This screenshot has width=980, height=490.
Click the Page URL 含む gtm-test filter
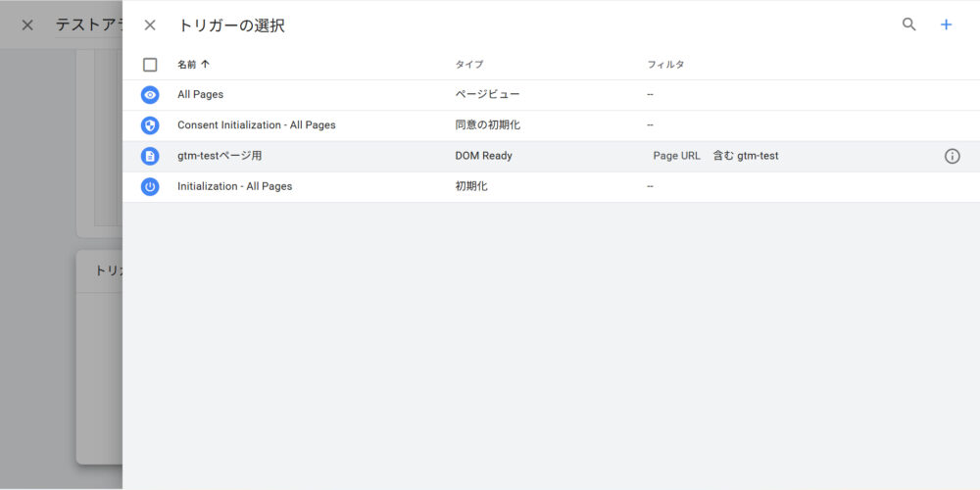[x=715, y=156]
